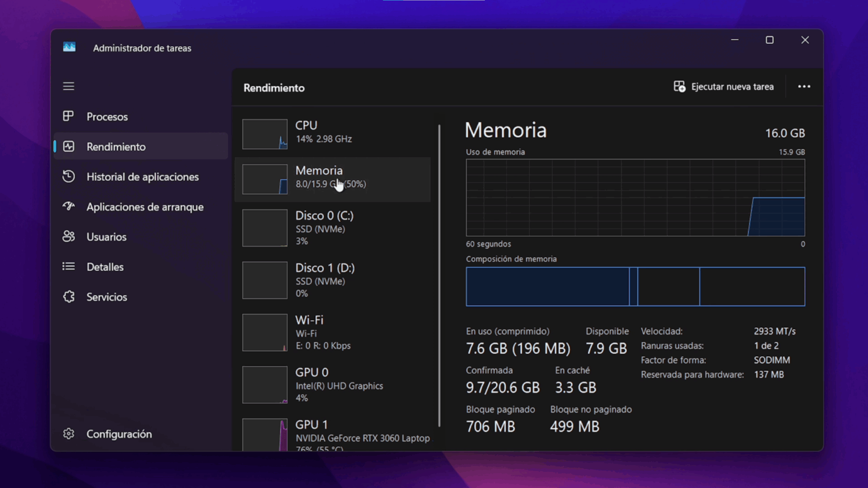Image resolution: width=868 pixels, height=488 pixels.
Task: Switch to Detalles label
Action: click(105, 267)
